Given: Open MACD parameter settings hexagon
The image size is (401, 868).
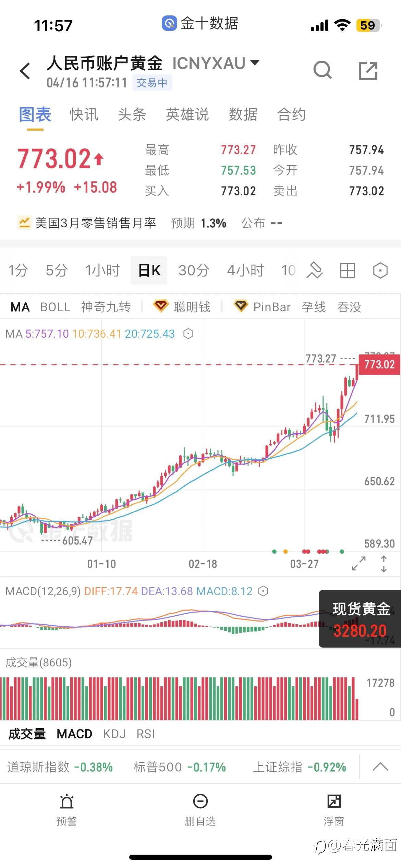Looking at the screenshot, I should (263, 591).
